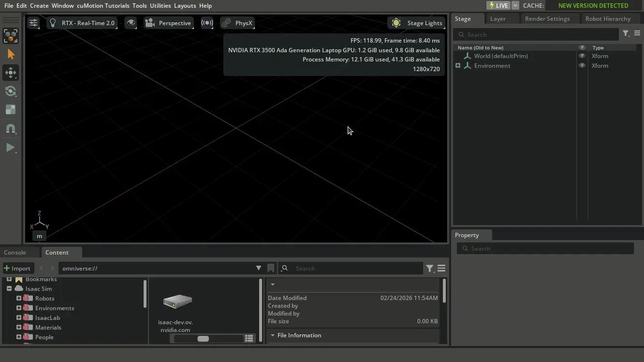Select the Rotate tool in left toolbar
Image resolution: width=644 pixels, height=362 pixels.
point(11,91)
